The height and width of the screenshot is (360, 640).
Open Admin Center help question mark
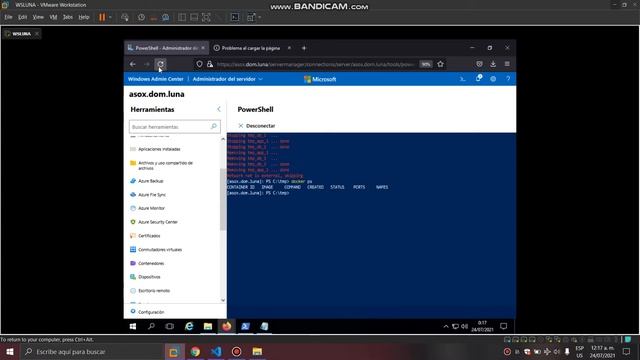tap(508, 79)
